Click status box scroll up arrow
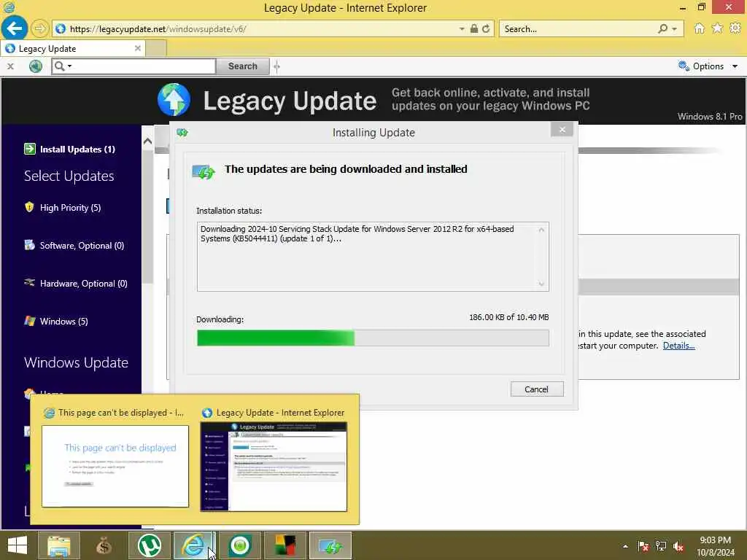This screenshot has height=560, width=747. point(541,230)
